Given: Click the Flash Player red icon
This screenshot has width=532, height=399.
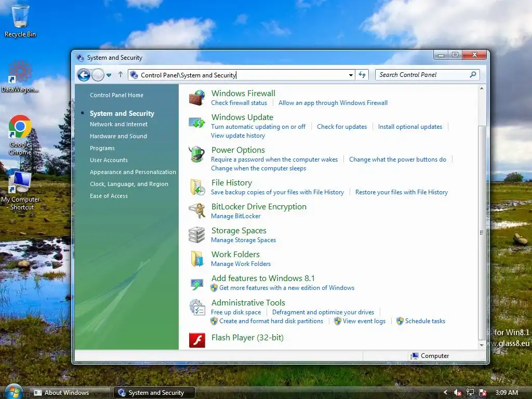Looking at the screenshot, I should pyautogui.click(x=197, y=340).
